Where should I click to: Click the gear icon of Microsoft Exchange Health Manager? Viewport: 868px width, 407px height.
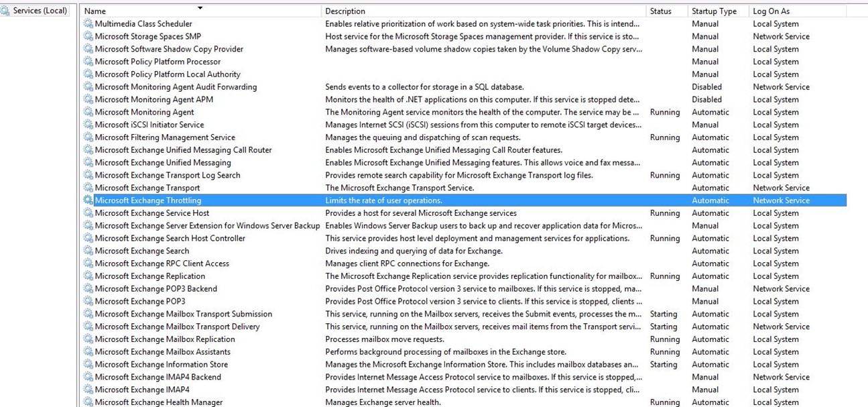coord(88,402)
